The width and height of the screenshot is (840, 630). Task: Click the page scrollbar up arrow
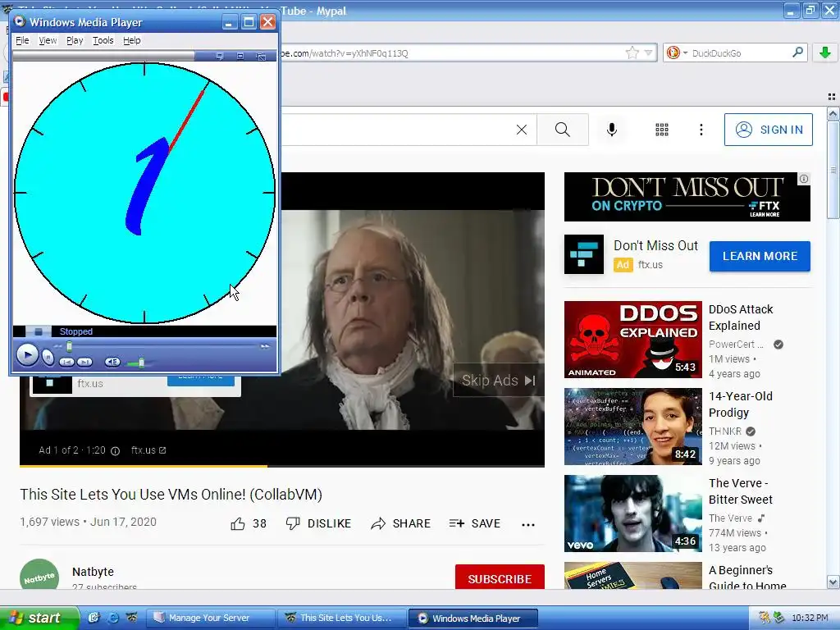pos(833,113)
